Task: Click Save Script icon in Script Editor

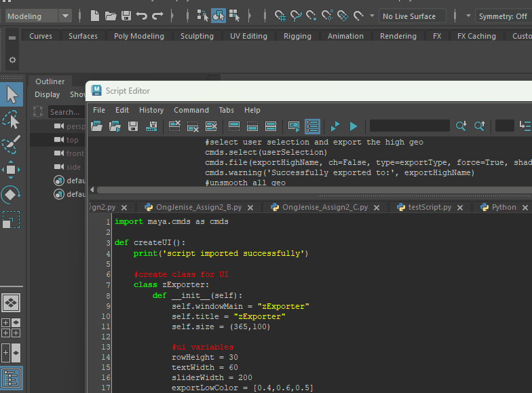Action: [133, 126]
